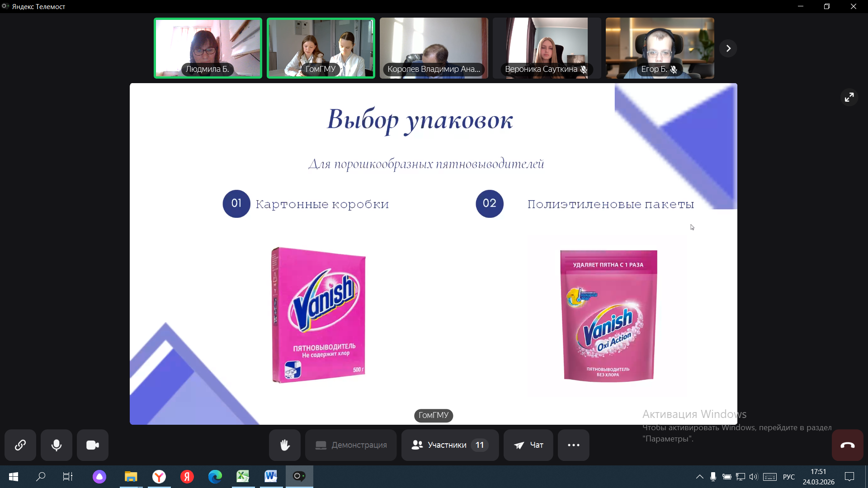Open the system volume control
This screenshot has width=868, height=488.
click(753, 477)
